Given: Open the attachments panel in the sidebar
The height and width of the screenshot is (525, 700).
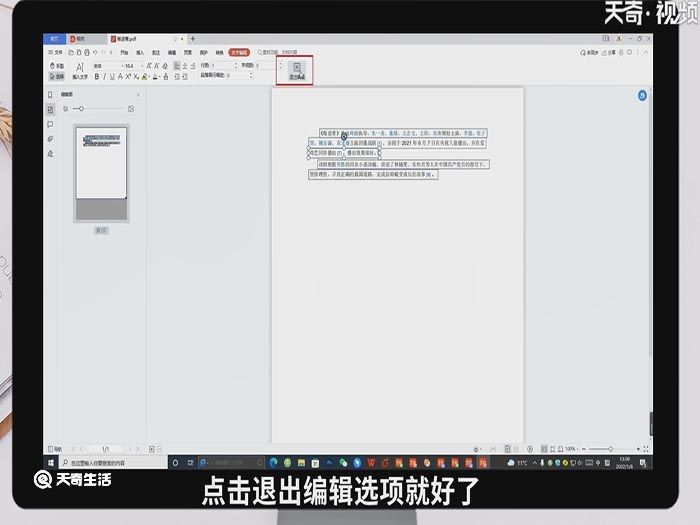Looking at the screenshot, I should point(50,139).
